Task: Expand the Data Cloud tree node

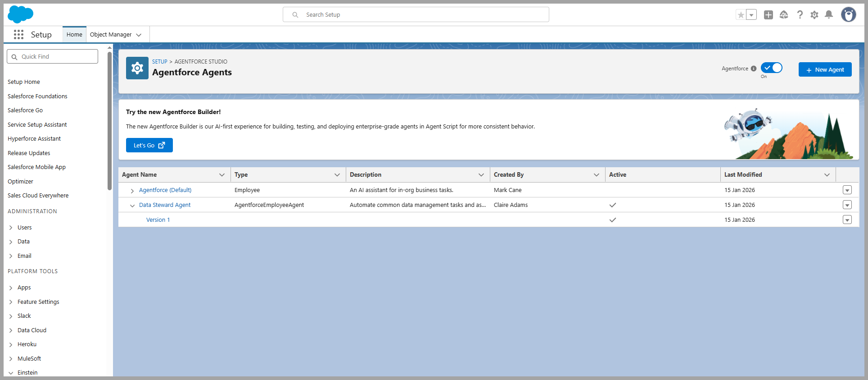Action: tap(11, 330)
